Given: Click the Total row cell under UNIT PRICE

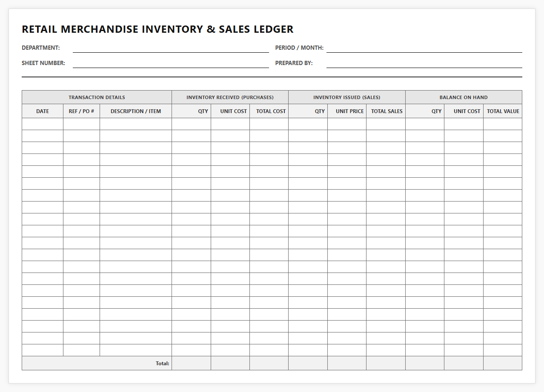Looking at the screenshot, I should (x=347, y=363).
